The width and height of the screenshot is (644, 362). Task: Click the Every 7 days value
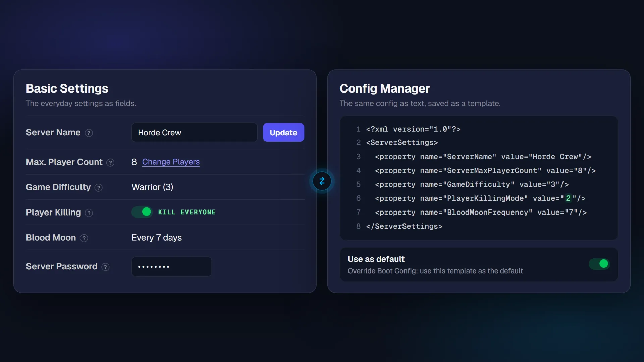pyautogui.click(x=157, y=237)
